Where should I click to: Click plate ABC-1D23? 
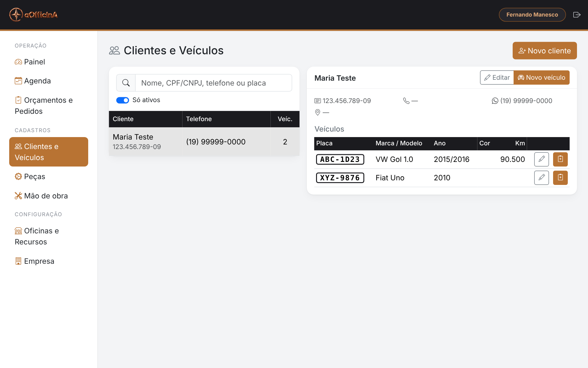pyautogui.click(x=340, y=159)
